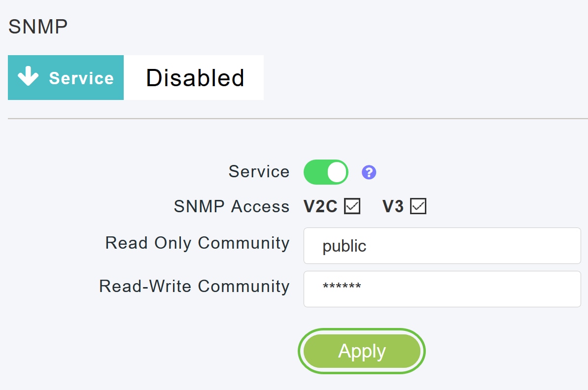Select the teal Service tile text
Viewport: 588px width, 390px height.
[x=81, y=78]
